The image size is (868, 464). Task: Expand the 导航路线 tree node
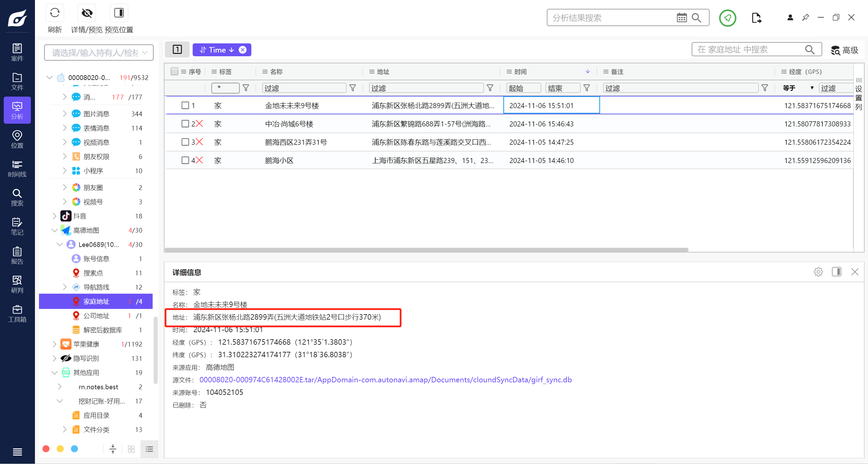(x=65, y=287)
